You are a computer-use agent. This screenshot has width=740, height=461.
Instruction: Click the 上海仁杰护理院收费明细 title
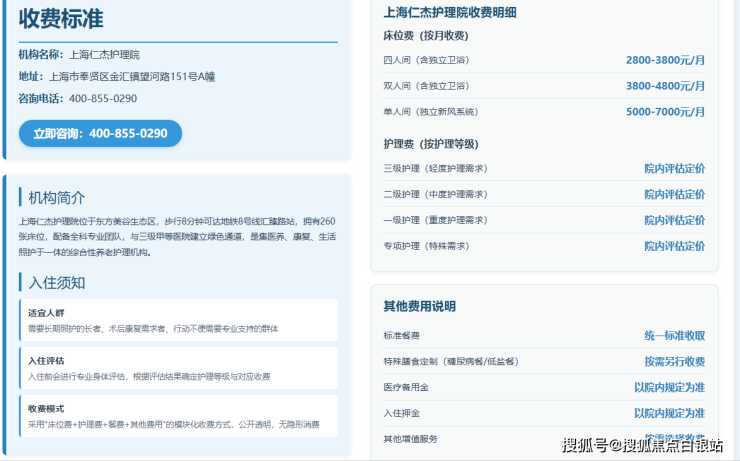pos(450,12)
